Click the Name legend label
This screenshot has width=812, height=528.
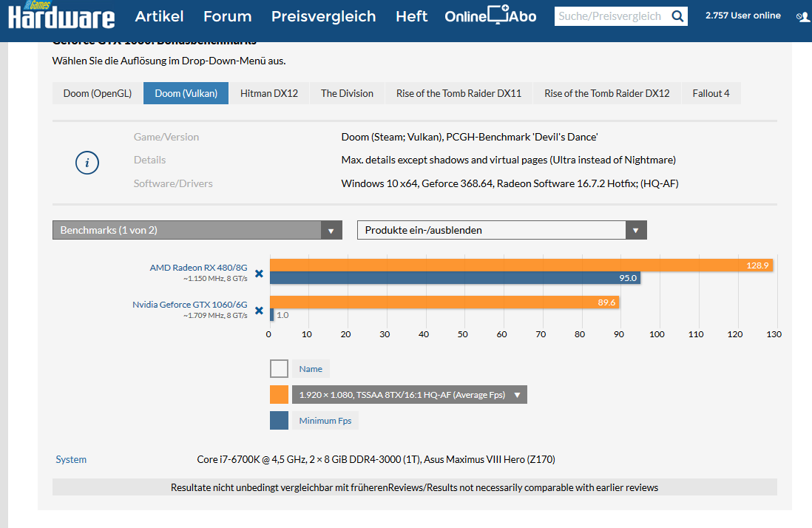coord(311,368)
